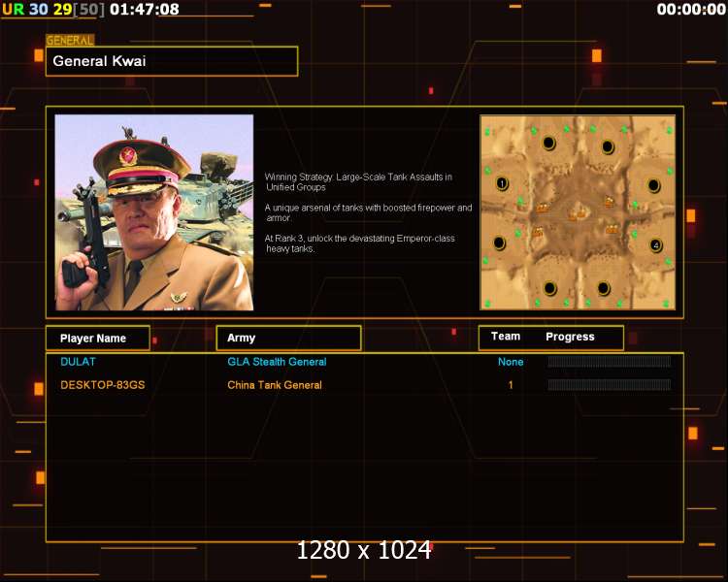This screenshot has height=582, width=728.
Task: Click the China Tank General army entry
Action: (x=275, y=385)
